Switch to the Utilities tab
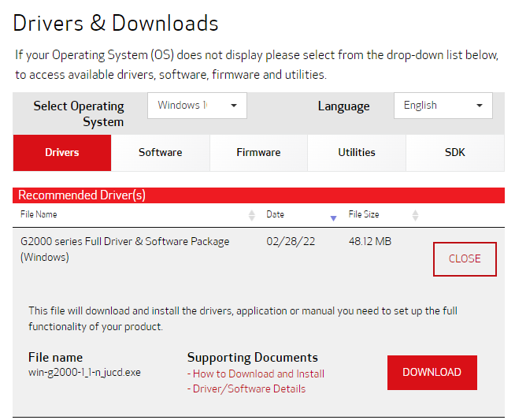 357,153
